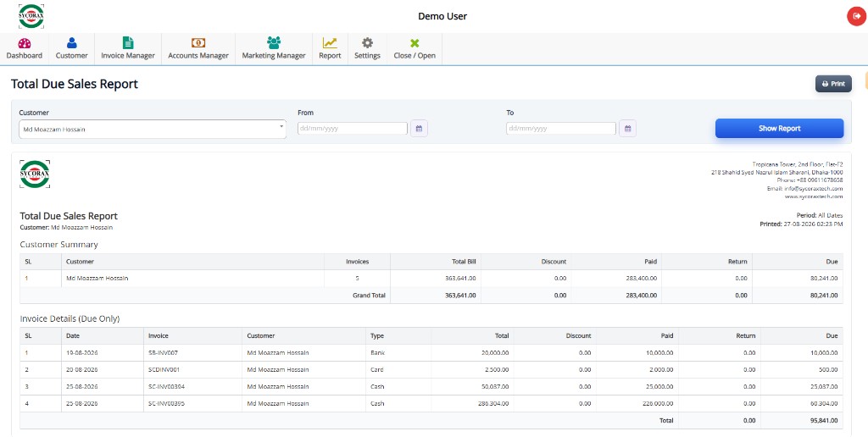Go to Report menu label
This screenshot has height=437, width=868.
point(330,56)
